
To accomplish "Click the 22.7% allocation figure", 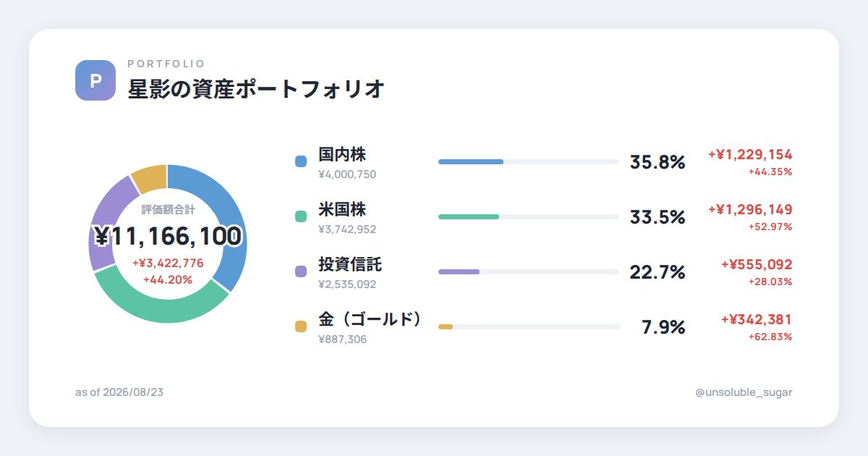I will coord(658,272).
